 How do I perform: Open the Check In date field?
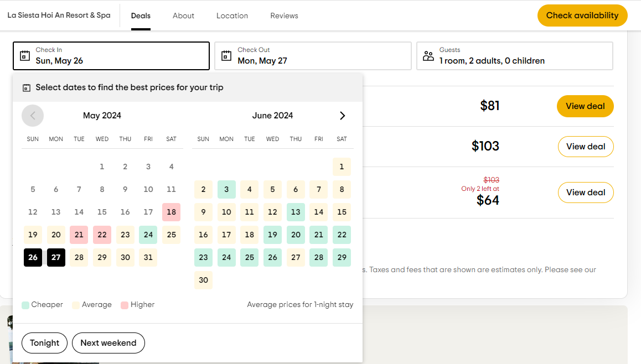click(x=111, y=56)
